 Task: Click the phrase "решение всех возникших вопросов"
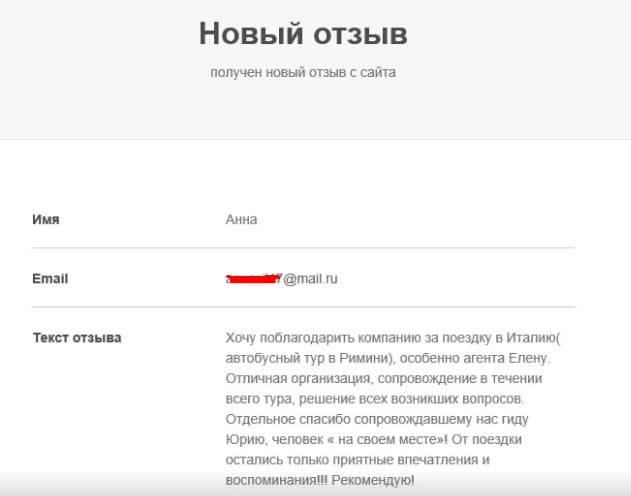point(417,399)
